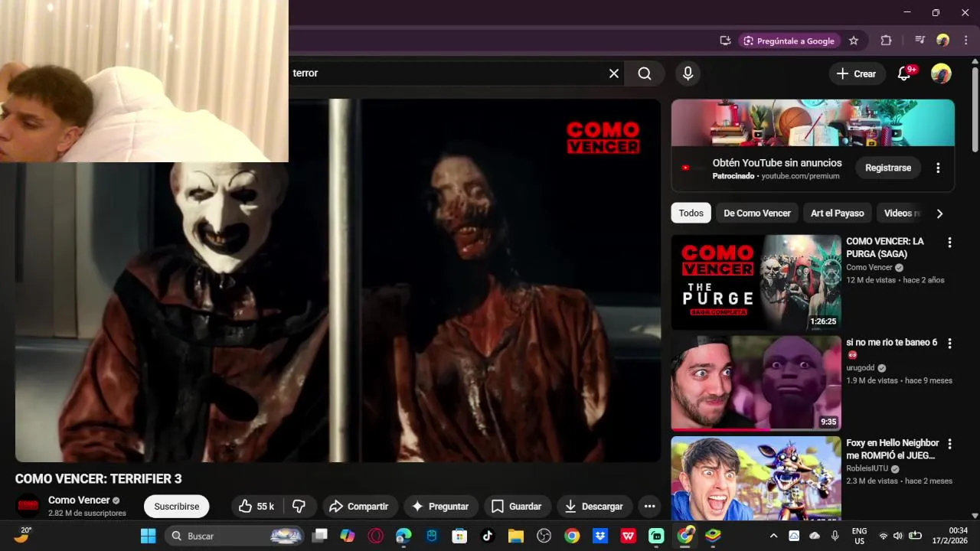980x551 pixels.
Task: Open options menu for LA PURGA video
Action: (949, 243)
